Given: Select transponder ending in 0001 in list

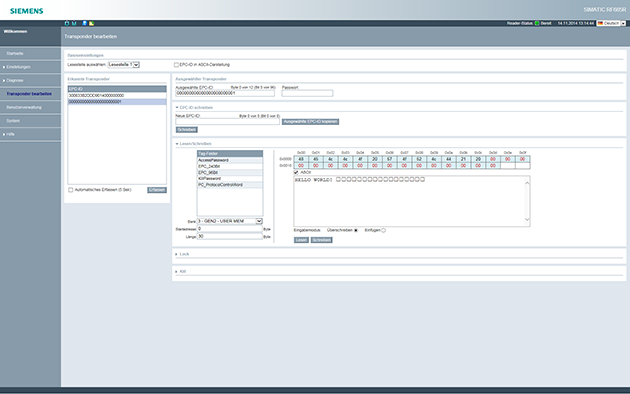Looking at the screenshot, I should pyautogui.click(x=117, y=102).
